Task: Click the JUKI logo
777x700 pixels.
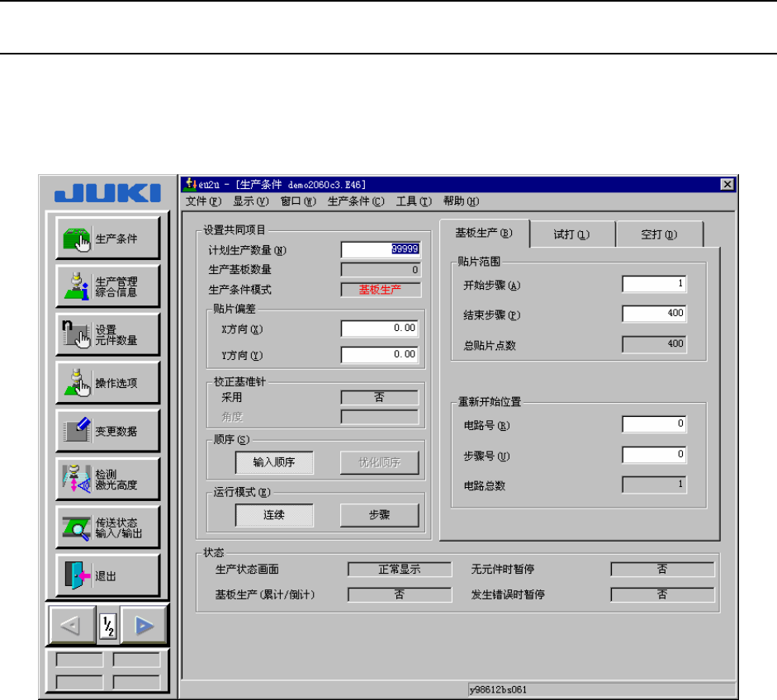Action: [x=107, y=192]
